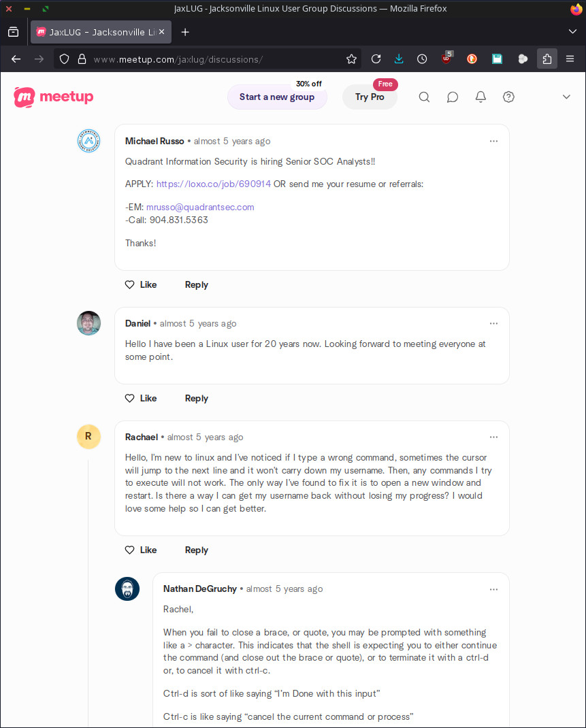Open the notifications bell
Image resolution: width=586 pixels, height=728 pixels.
pos(481,97)
